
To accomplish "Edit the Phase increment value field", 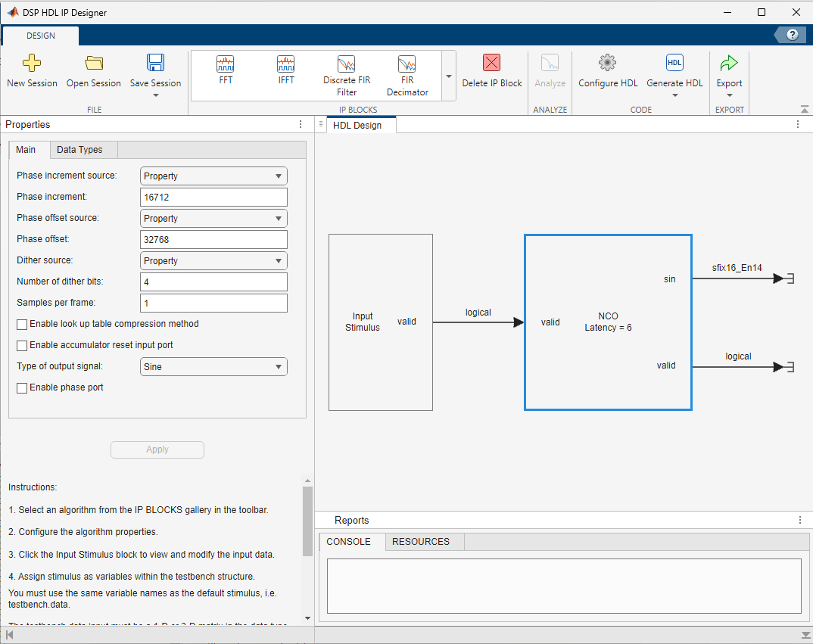I will [x=213, y=197].
